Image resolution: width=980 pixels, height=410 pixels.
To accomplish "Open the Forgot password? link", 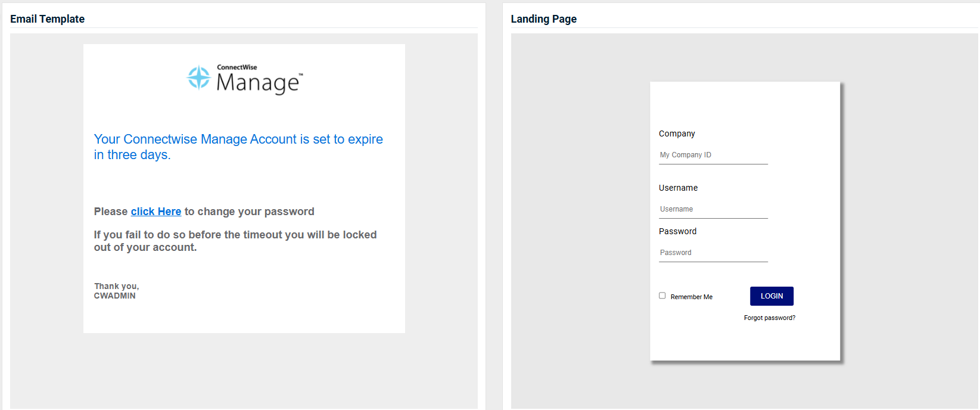I will (769, 318).
